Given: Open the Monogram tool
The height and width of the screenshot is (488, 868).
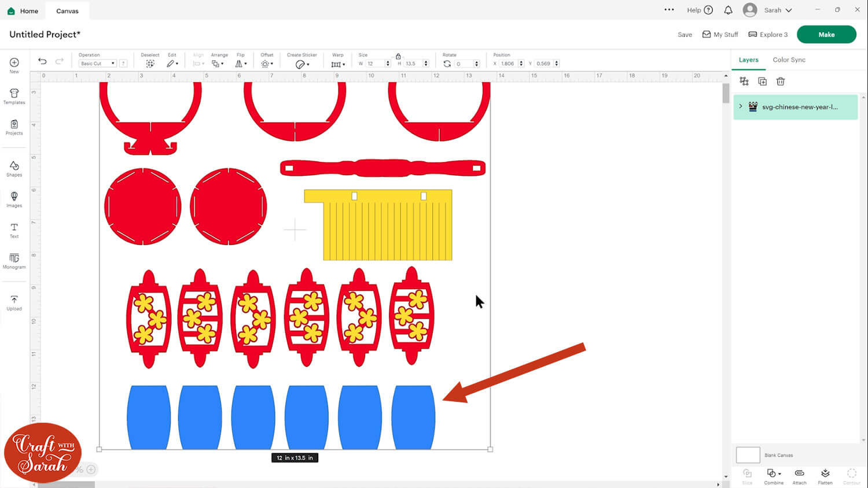Looking at the screenshot, I should click(14, 261).
